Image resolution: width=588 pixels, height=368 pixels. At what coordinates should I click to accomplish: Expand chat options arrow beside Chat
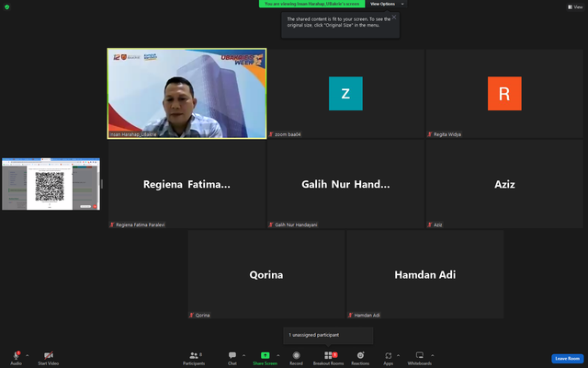point(243,355)
